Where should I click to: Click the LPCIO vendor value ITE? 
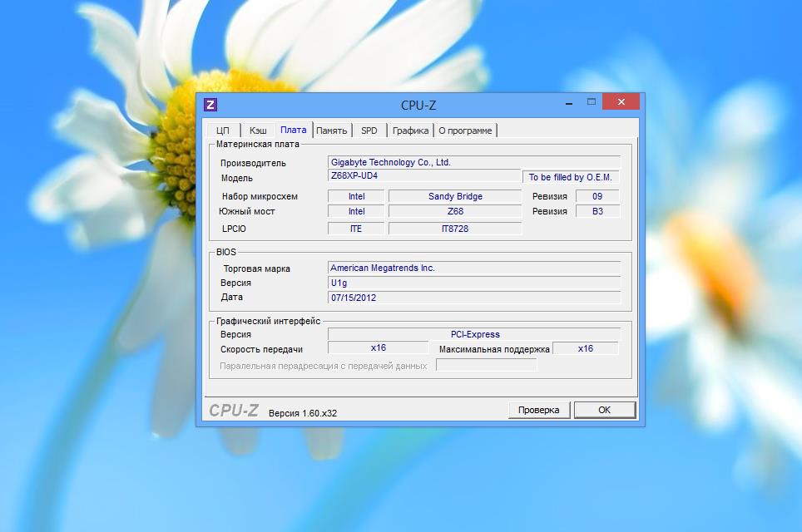coord(356,229)
